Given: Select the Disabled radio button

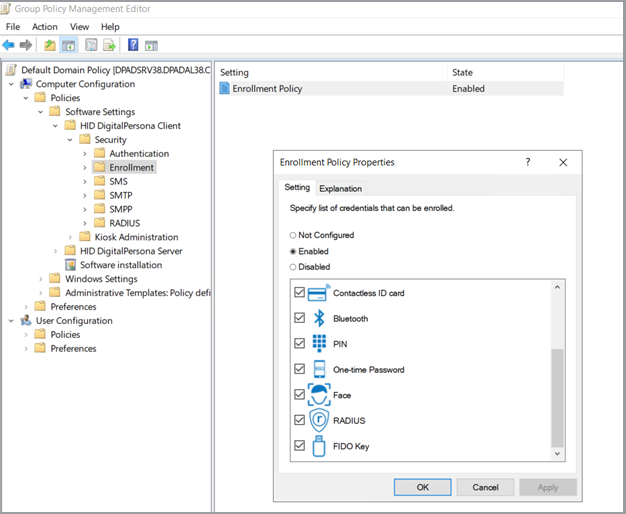Looking at the screenshot, I should pyautogui.click(x=293, y=267).
